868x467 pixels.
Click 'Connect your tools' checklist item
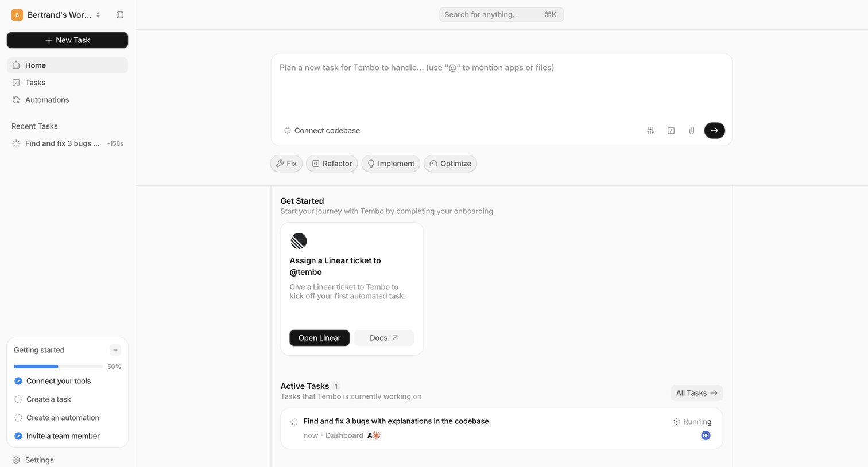(x=59, y=381)
